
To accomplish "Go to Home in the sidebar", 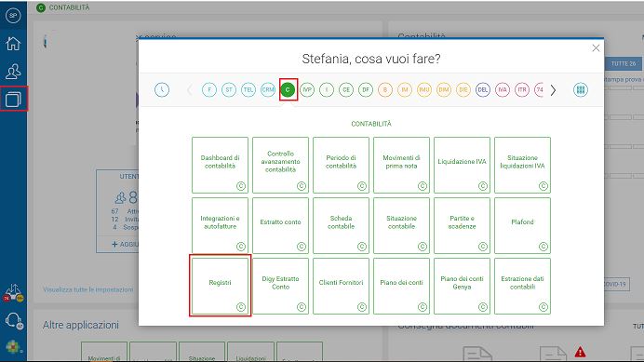I will tap(13, 43).
